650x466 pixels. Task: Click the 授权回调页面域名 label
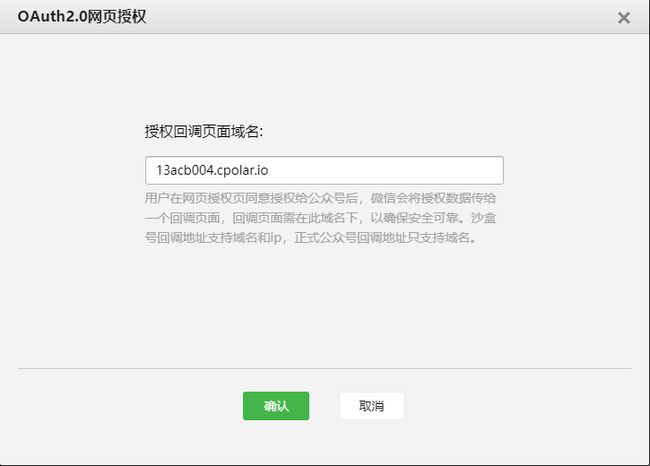(x=204, y=132)
